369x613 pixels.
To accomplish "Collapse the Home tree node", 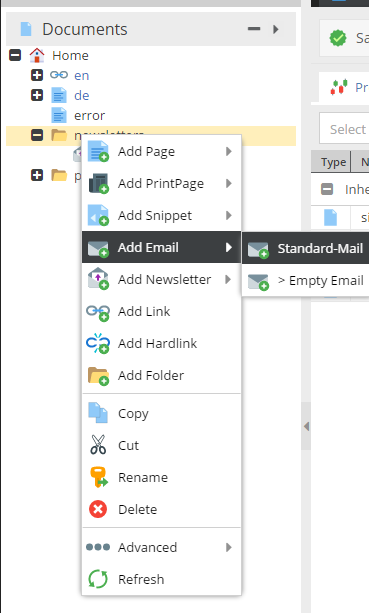I will (15, 55).
